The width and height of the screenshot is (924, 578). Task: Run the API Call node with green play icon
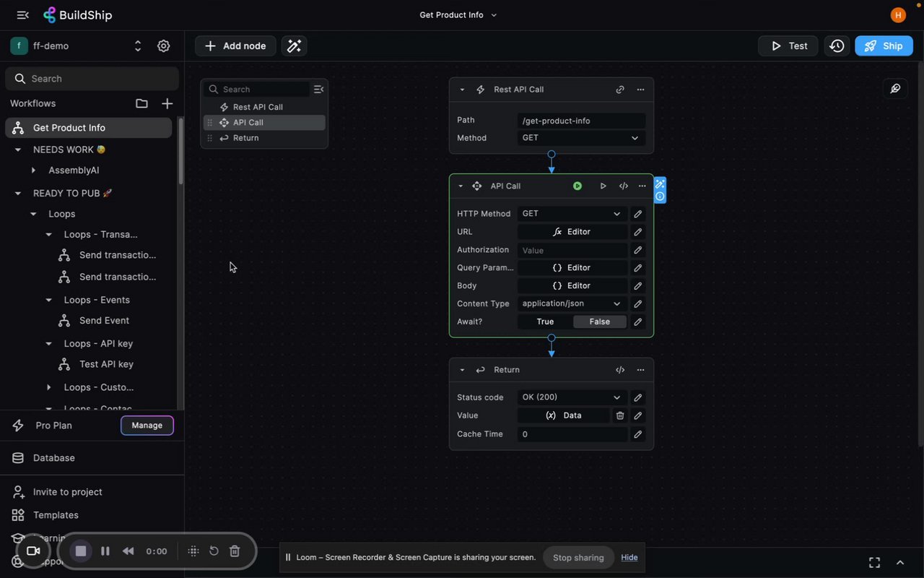577,186
